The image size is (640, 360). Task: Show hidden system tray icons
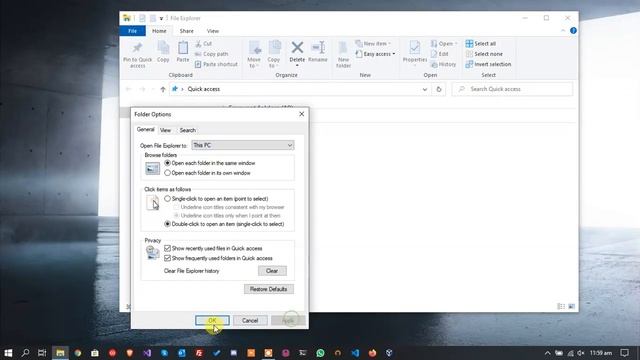[547, 353]
